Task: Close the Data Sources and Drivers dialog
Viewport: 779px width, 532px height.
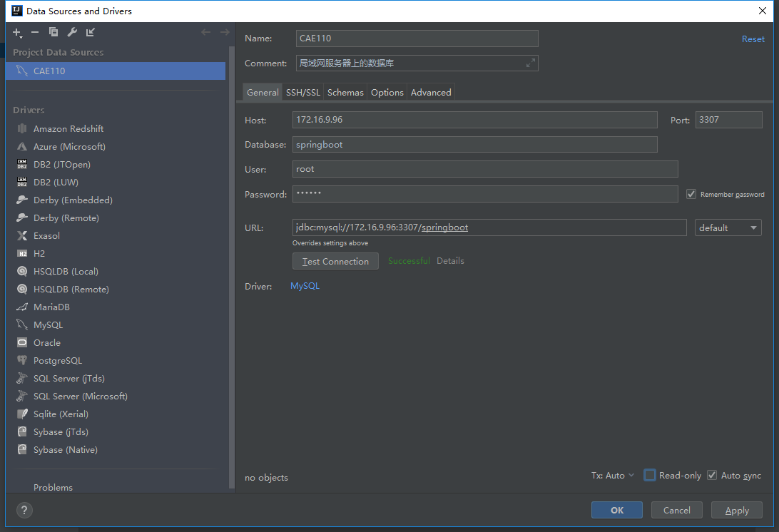Action: (x=763, y=11)
